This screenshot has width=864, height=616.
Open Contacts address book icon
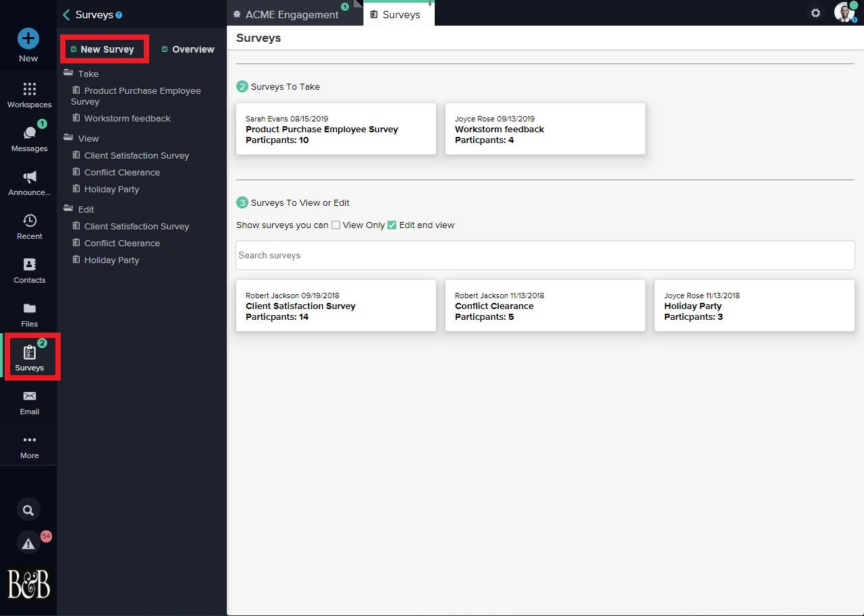pos(29,264)
